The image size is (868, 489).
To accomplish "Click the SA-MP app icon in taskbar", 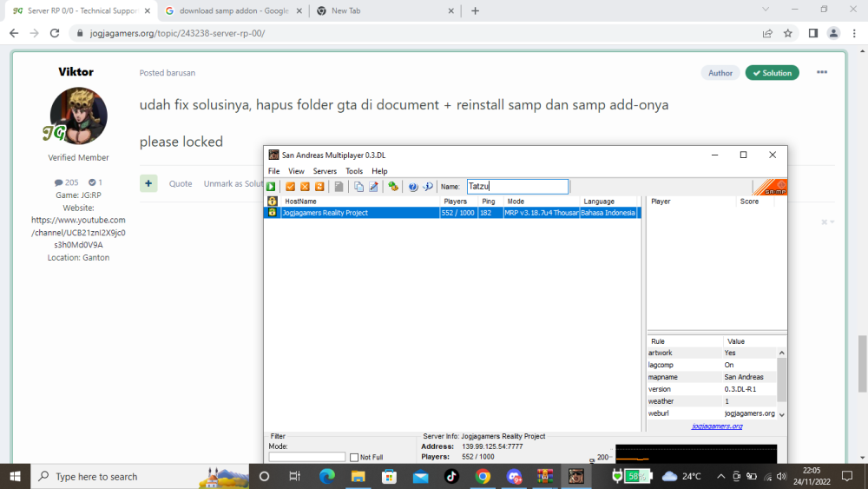I will 576,476.
